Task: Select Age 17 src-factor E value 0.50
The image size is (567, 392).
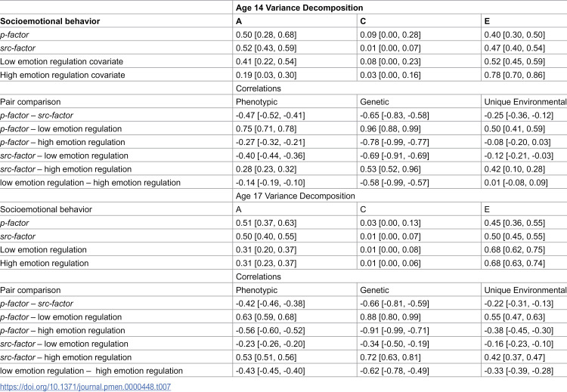Action: click(514, 236)
